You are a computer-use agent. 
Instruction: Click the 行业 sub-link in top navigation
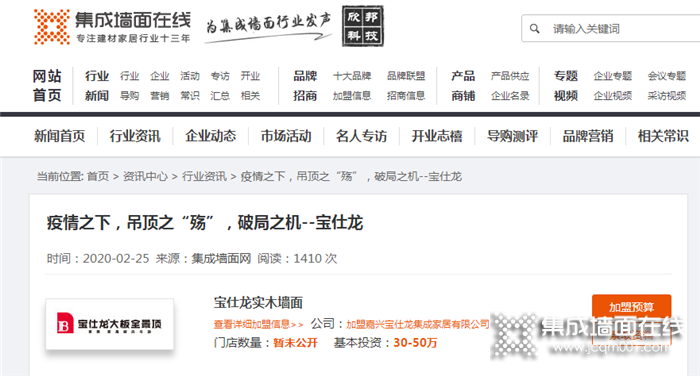(x=129, y=76)
